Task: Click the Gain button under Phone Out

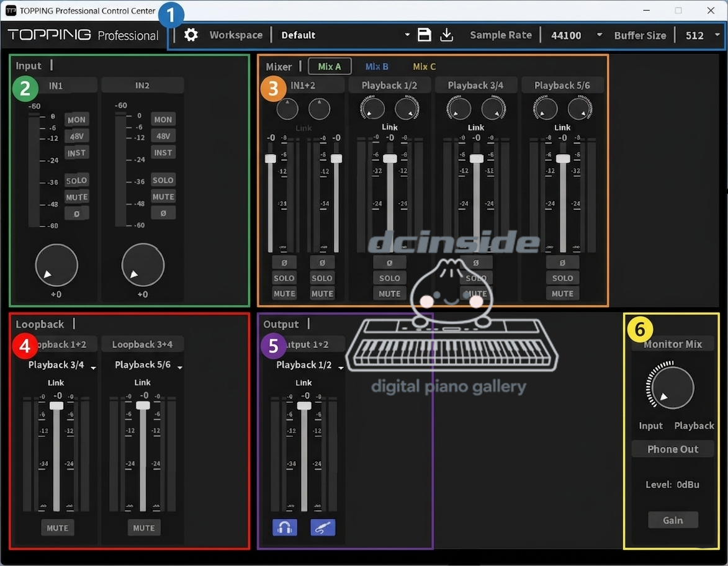Action: click(x=673, y=520)
